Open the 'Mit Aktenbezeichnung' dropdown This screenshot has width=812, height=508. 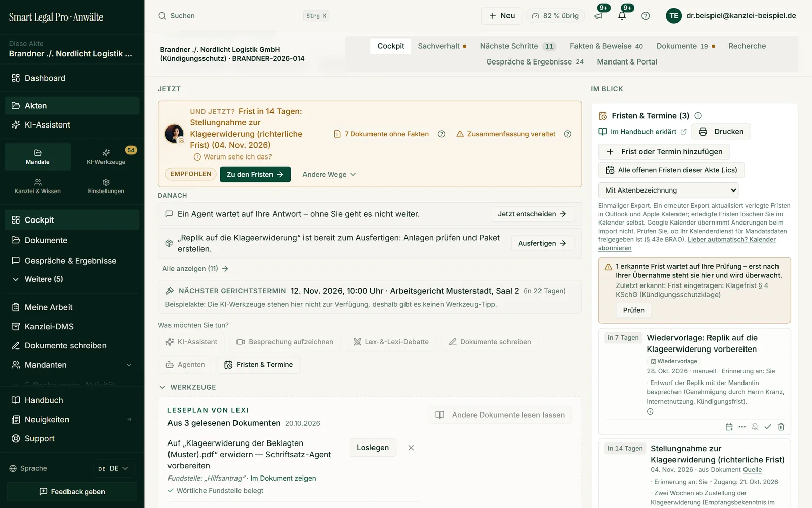668,190
